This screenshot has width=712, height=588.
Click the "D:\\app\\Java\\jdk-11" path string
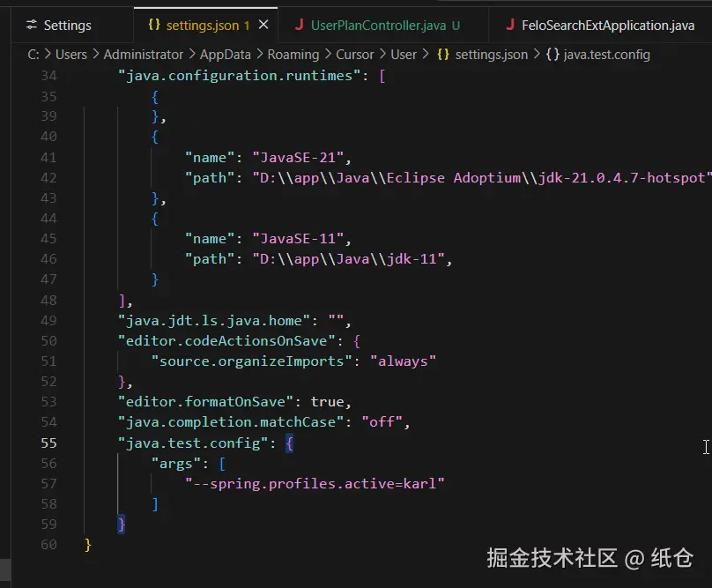pyautogui.click(x=348, y=259)
